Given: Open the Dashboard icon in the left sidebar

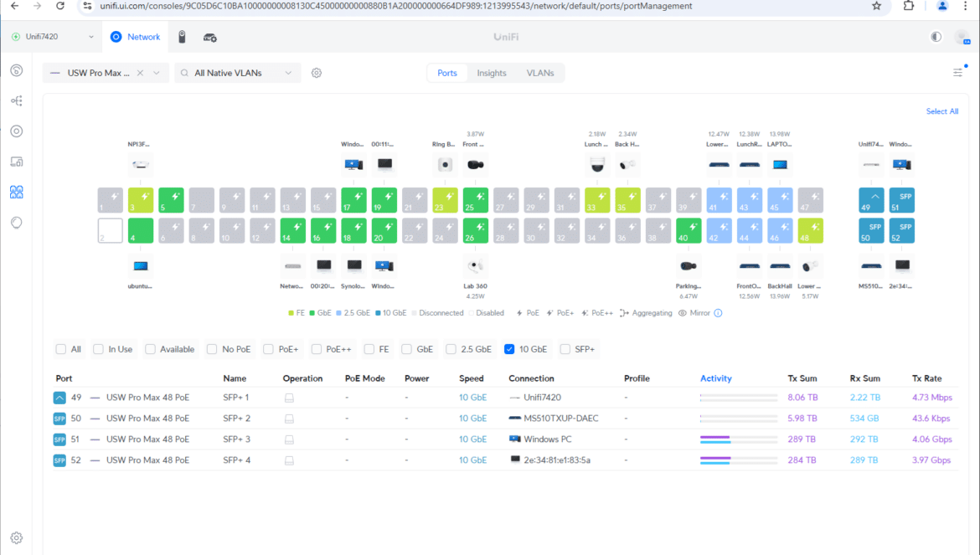Looking at the screenshot, I should (x=17, y=70).
